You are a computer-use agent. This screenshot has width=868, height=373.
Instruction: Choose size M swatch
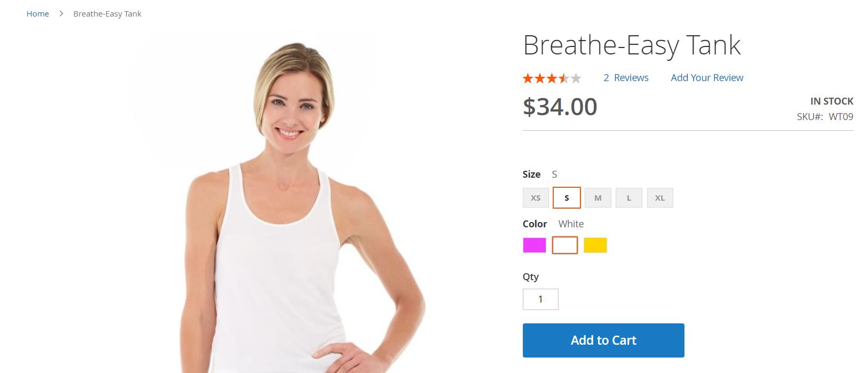tap(598, 198)
